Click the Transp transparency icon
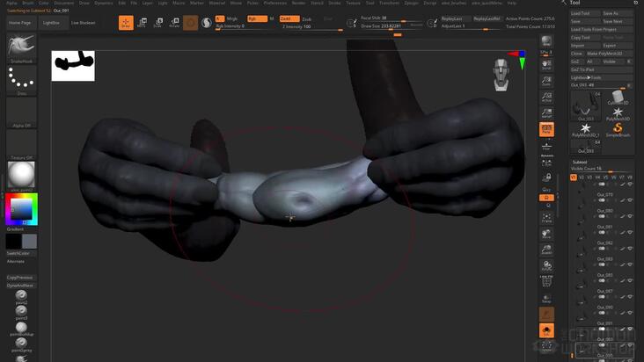 pyautogui.click(x=546, y=299)
